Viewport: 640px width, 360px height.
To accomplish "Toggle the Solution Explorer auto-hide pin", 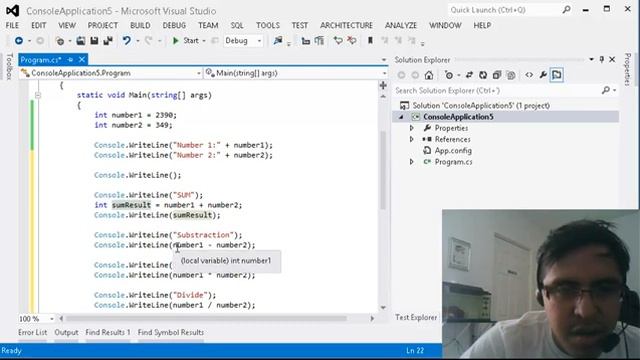I will pos(602,60).
